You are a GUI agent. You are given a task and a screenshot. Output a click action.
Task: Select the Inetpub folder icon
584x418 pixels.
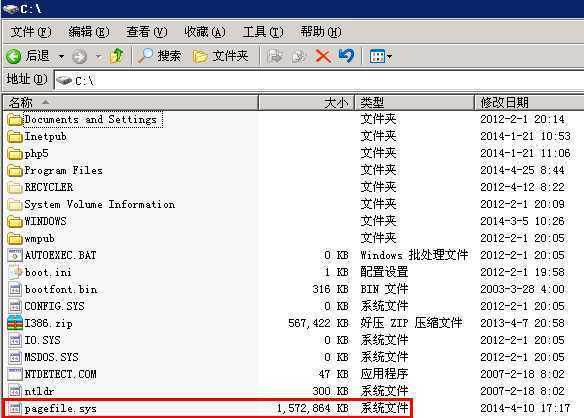click(15, 137)
